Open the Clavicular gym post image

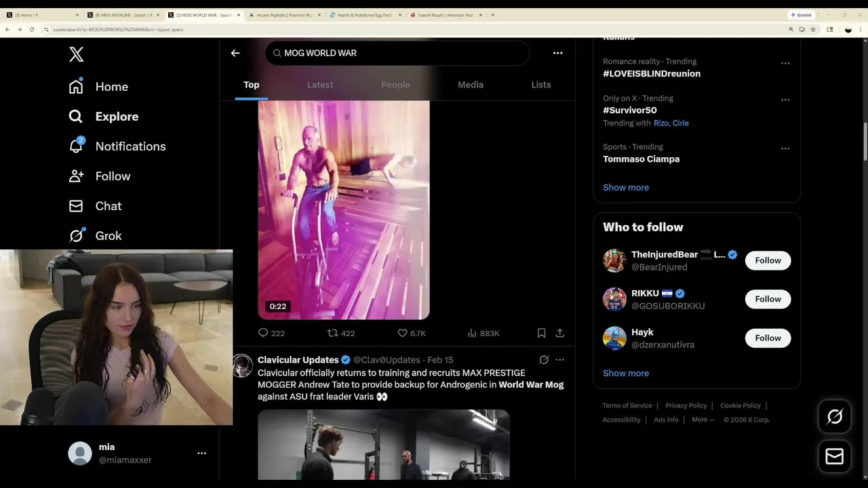click(x=383, y=445)
